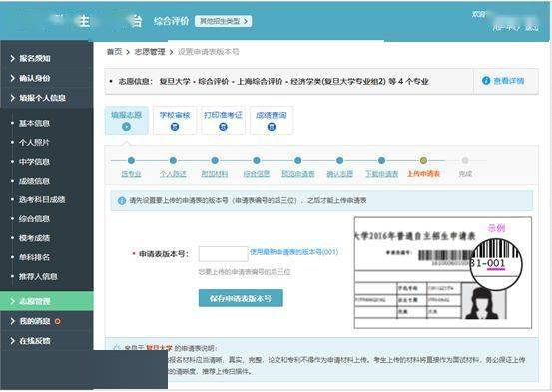Click the info icon beside 查看详情
The width and height of the screenshot is (552, 392).
coord(486,81)
